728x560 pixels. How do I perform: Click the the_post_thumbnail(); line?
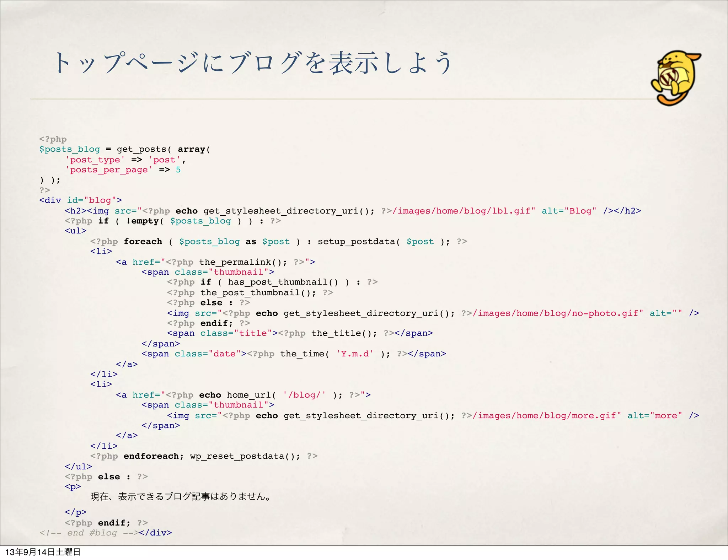tap(250, 293)
